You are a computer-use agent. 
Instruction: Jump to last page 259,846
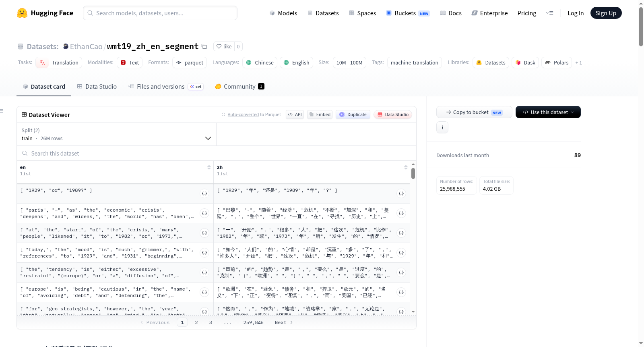click(x=254, y=322)
